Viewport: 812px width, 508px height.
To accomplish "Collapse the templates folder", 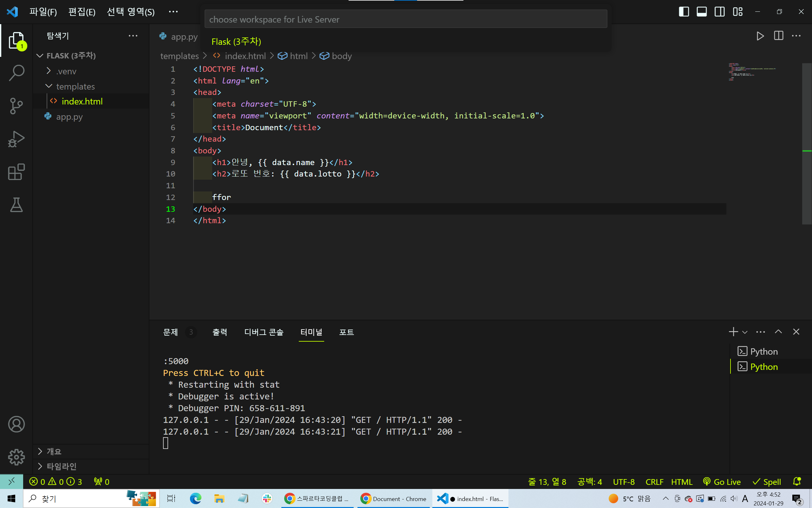I will tap(91, 86).
